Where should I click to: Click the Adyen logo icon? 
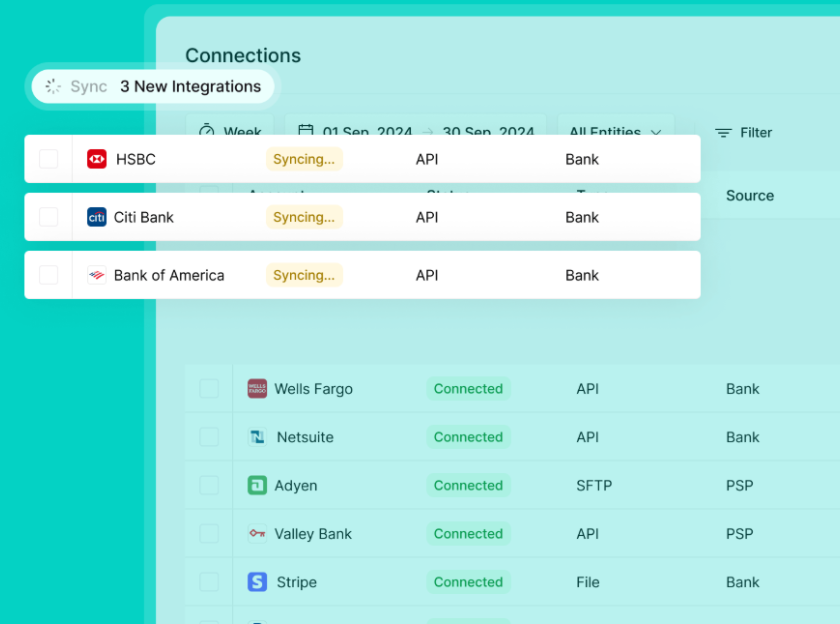coord(257,485)
